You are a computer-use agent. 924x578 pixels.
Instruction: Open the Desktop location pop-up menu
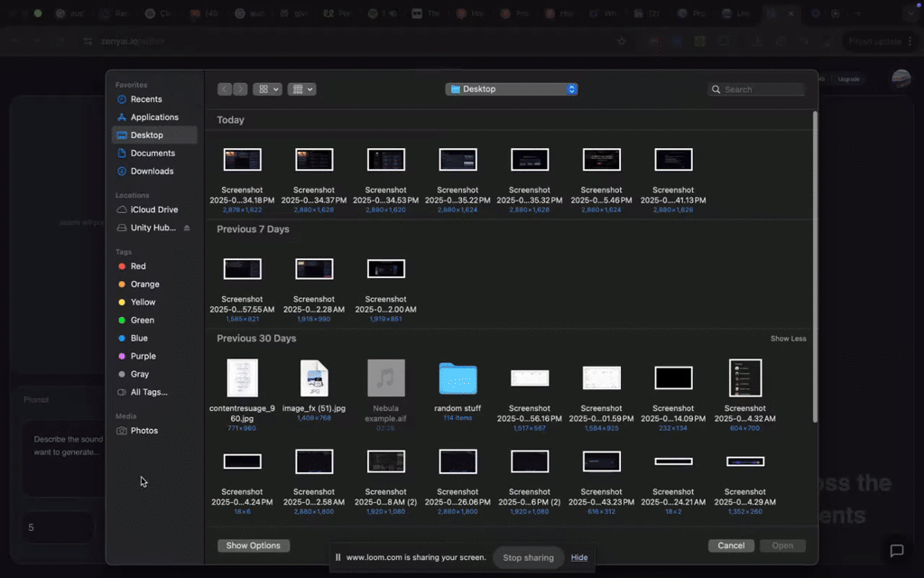[512, 89]
